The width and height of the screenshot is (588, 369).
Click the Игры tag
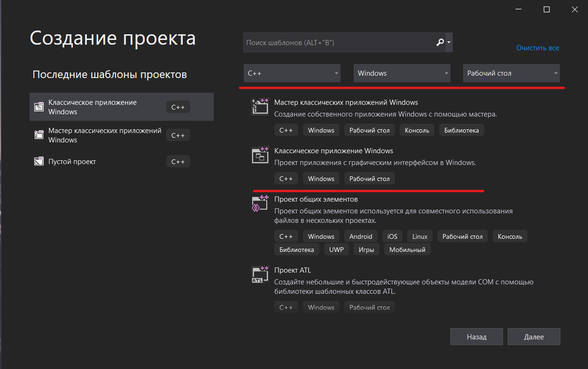(366, 250)
